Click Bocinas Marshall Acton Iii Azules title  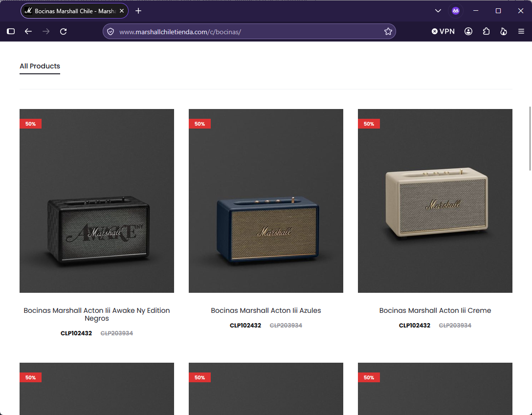pyautogui.click(x=266, y=310)
